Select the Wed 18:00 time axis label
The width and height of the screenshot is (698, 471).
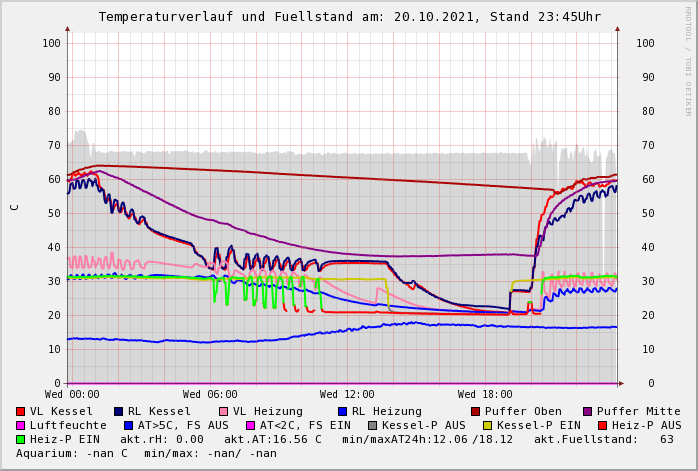tap(485, 395)
